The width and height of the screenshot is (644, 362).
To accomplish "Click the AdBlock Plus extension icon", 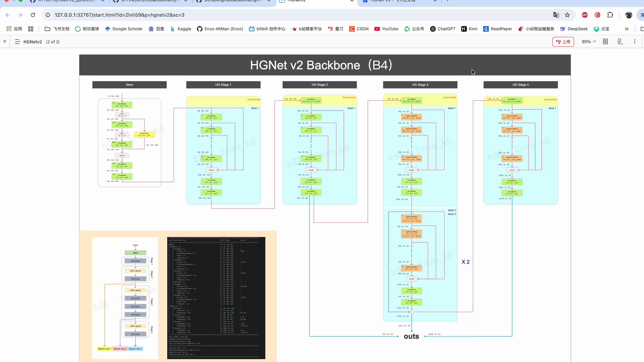I will [584, 15].
